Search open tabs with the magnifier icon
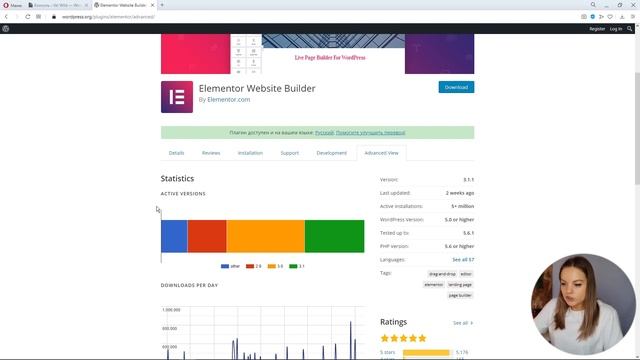 593,5
